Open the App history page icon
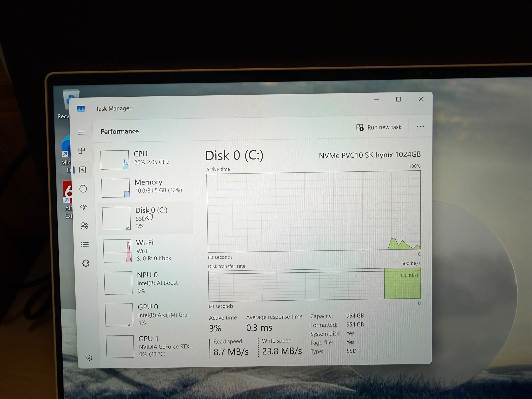This screenshot has height=399, width=532. pyautogui.click(x=83, y=189)
